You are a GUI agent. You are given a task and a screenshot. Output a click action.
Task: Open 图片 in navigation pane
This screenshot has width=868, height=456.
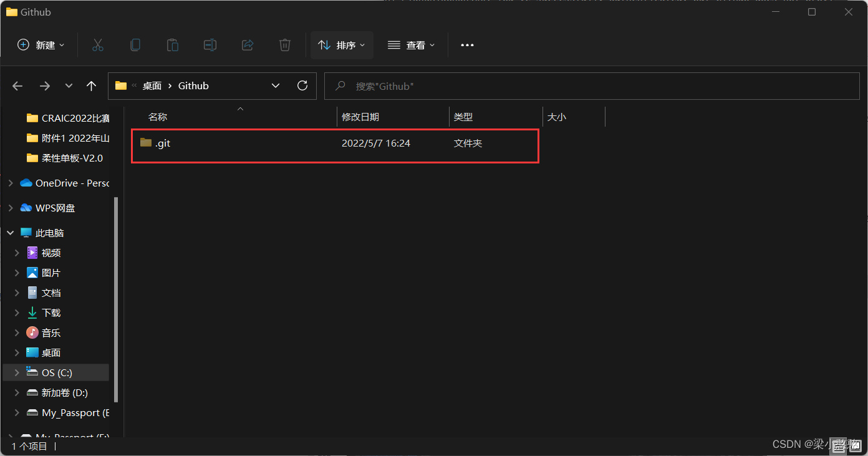pyautogui.click(x=44, y=273)
